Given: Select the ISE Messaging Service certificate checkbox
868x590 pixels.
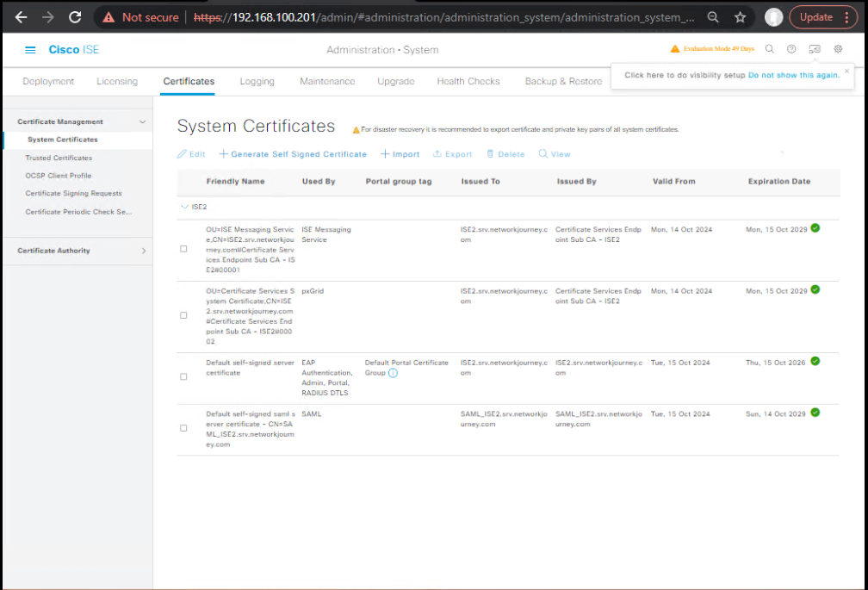Looking at the screenshot, I should click(x=183, y=249).
